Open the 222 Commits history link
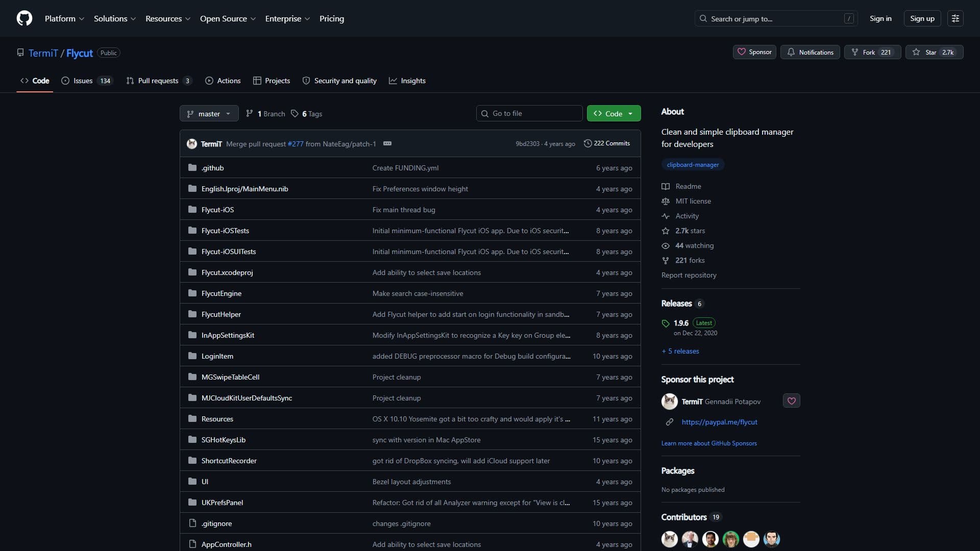Screen dimensions: 980x551 tap(607, 143)
